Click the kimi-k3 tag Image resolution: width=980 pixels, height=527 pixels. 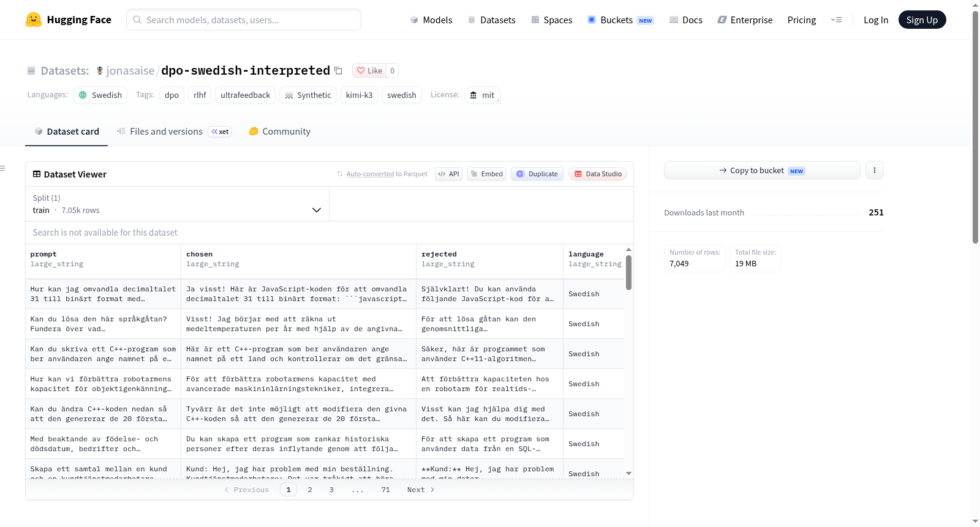pyautogui.click(x=359, y=95)
